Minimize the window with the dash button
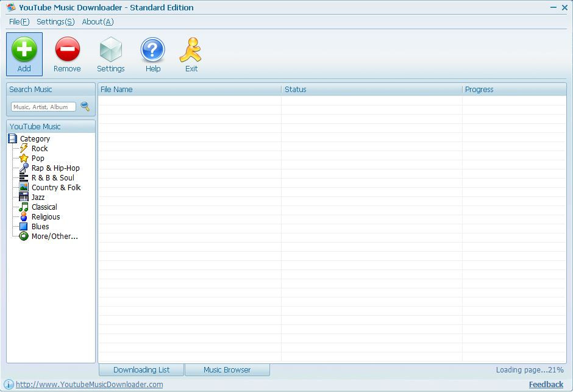 click(x=553, y=7)
